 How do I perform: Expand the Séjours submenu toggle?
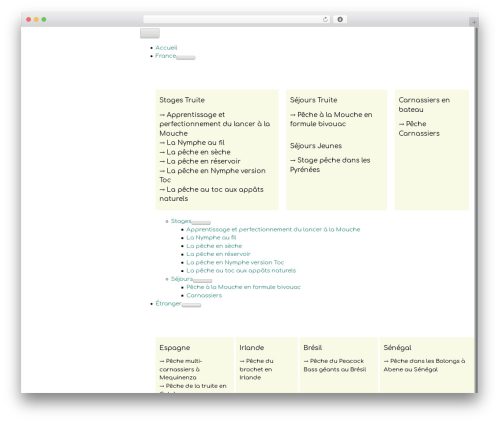202,281
